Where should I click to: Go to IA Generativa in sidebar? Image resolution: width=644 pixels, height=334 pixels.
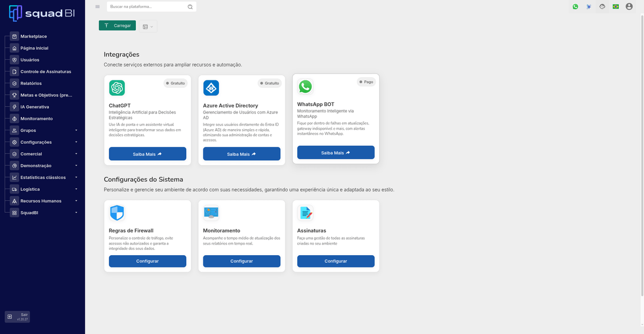34,107
